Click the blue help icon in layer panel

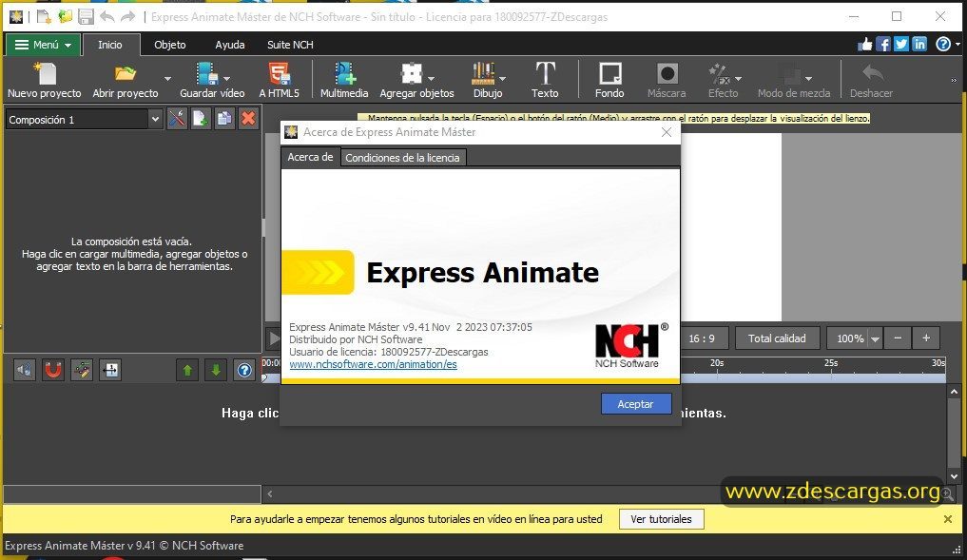(244, 370)
